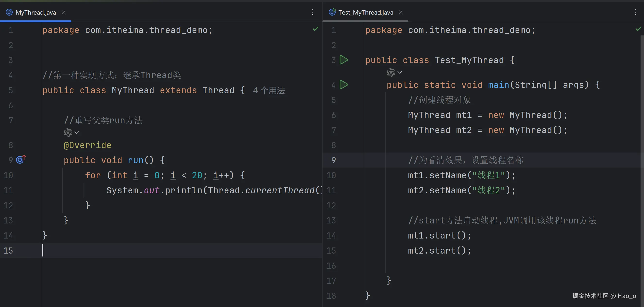Click the '4 个用法' usages hint
644x307 pixels.
269,91
